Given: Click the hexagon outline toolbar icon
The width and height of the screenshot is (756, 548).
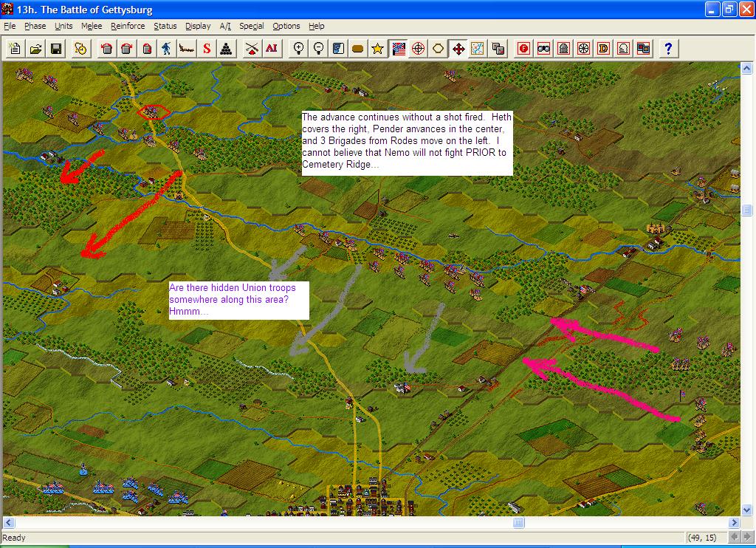Looking at the screenshot, I should point(438,48).
